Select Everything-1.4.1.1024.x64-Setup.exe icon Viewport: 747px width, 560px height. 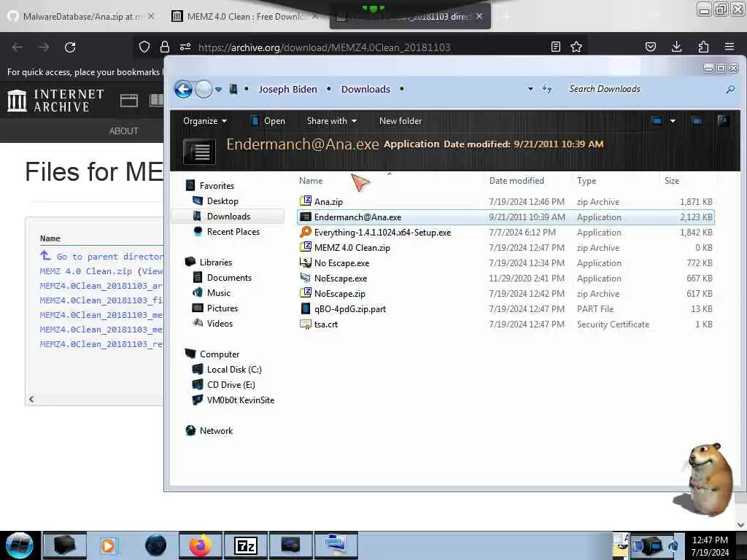click(306, 232)
